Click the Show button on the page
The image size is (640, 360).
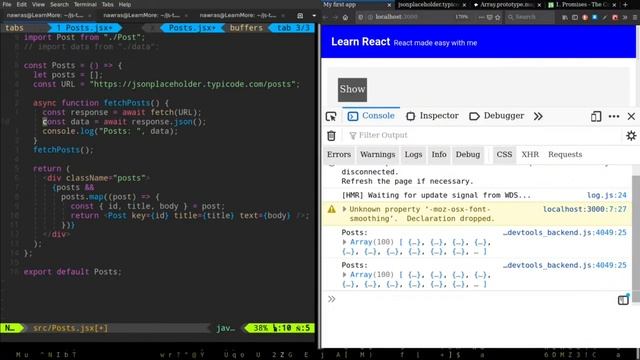point(352,90)
